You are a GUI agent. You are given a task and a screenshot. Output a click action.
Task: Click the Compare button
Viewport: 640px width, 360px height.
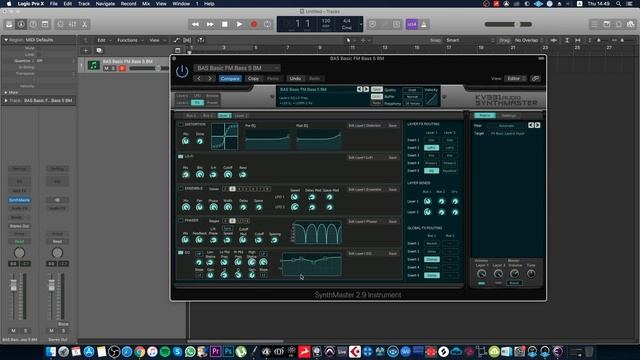tap(230, 78)
